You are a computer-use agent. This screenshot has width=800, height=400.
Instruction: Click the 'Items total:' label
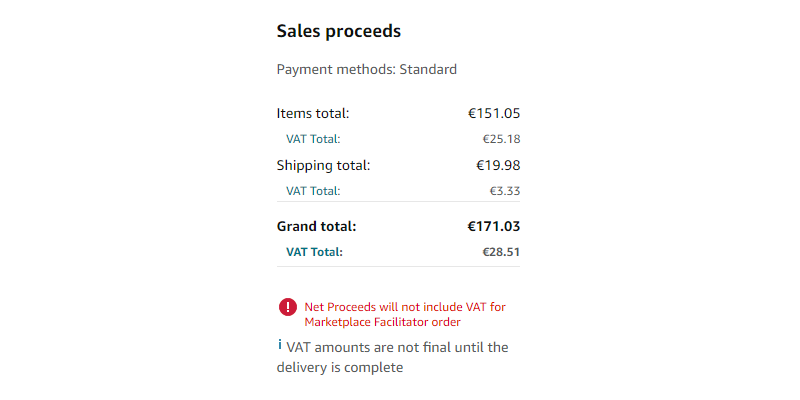point(313,113)
